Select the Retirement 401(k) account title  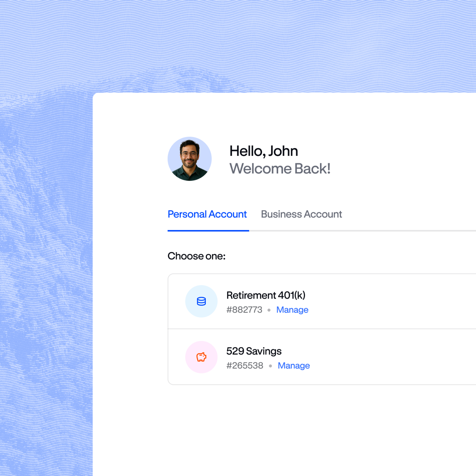click(x=266, y=295)
